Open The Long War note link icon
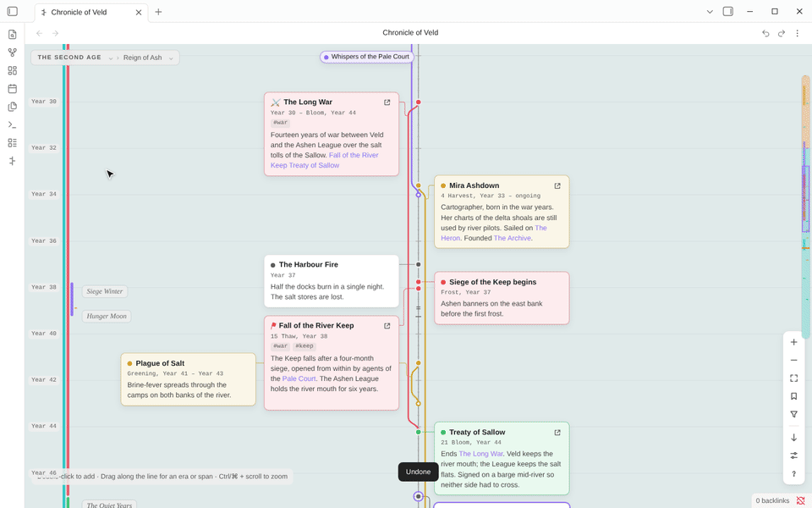 387,102
